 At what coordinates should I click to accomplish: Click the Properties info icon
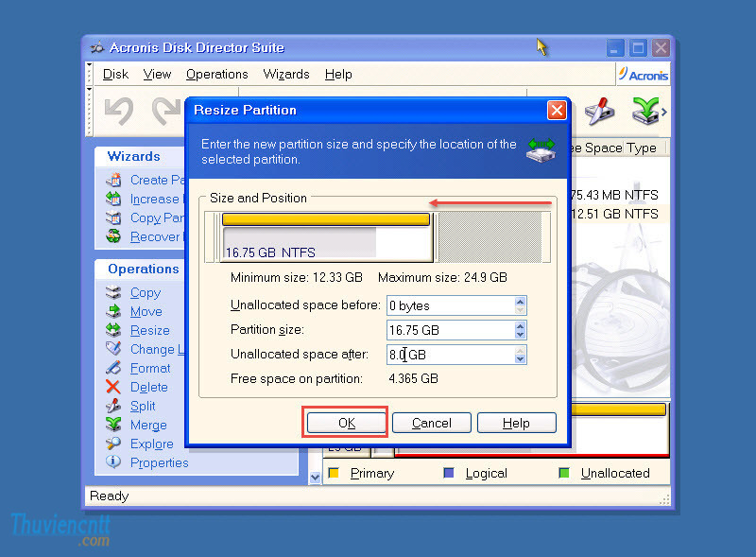113,461
